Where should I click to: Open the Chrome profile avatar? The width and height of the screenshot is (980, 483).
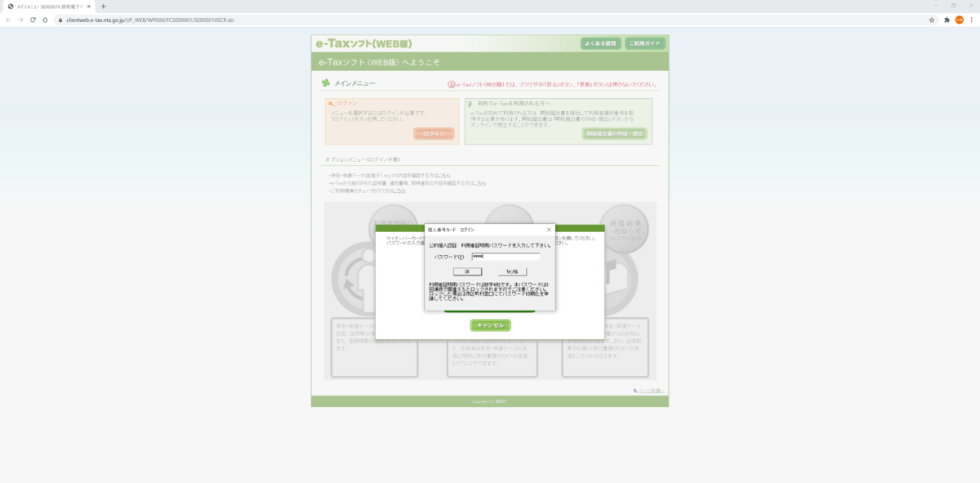(960, 20)
